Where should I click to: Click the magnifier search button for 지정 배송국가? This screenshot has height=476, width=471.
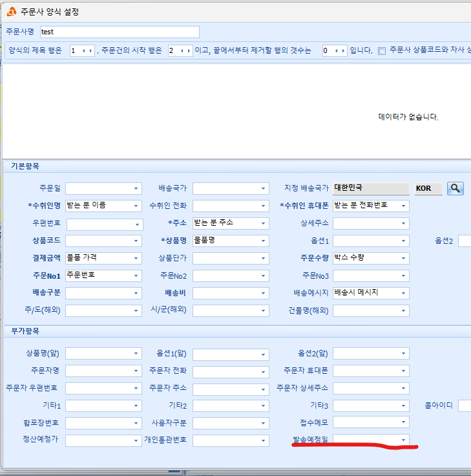[x=455, y=188]
